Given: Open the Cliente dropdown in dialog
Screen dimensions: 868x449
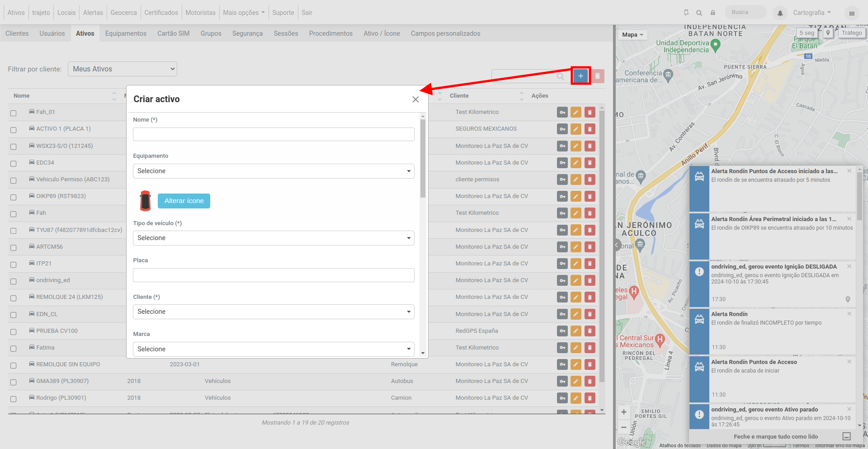Looking at the screenshot, I should (274, 312).
